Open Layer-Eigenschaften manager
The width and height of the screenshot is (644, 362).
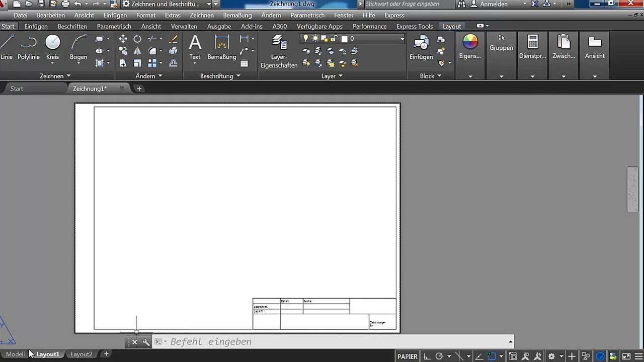(279, 51)
